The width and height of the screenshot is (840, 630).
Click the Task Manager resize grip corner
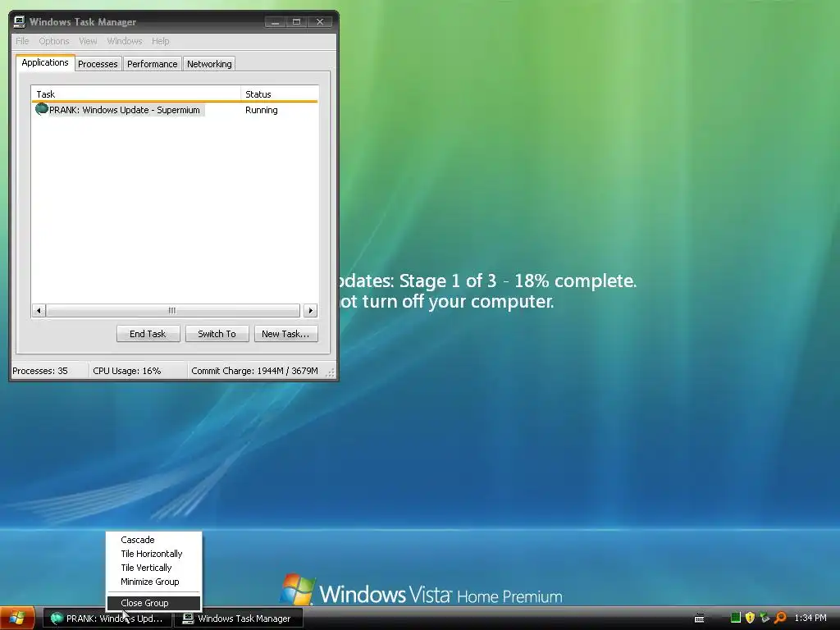[331, 372]
